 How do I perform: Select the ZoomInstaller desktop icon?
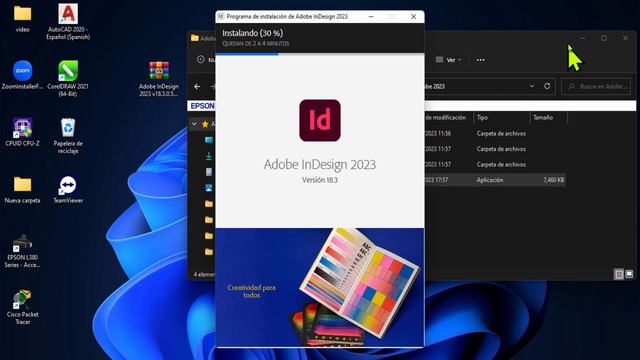pos(22,75)
